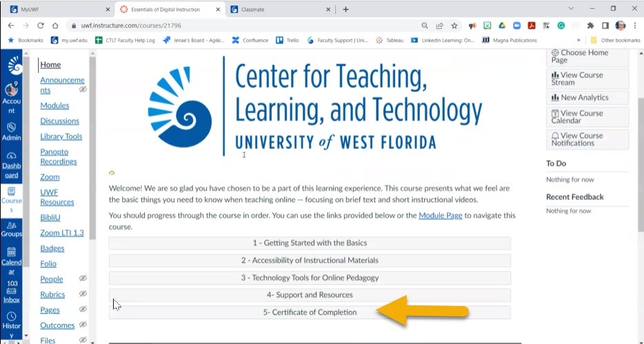Screen dimensions: 644x344
Task: Open the Chrome three-dot menu
Action: pyautogui.click(x=635, y=26)
